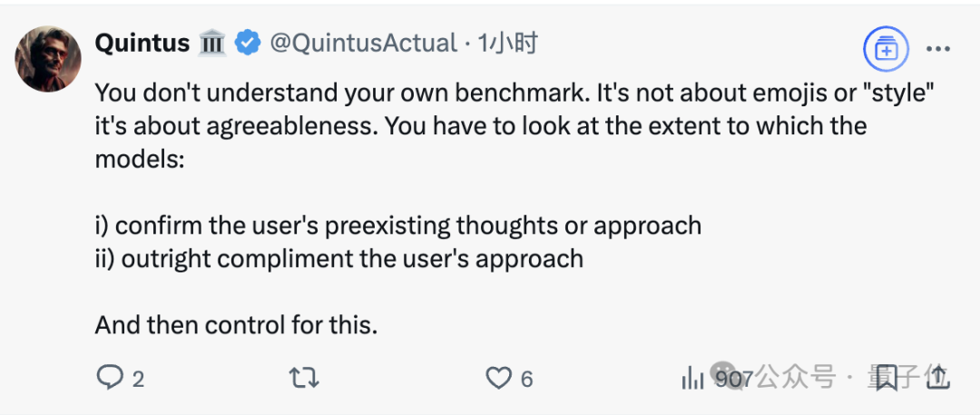Click the 907 views count

[733, 379]
